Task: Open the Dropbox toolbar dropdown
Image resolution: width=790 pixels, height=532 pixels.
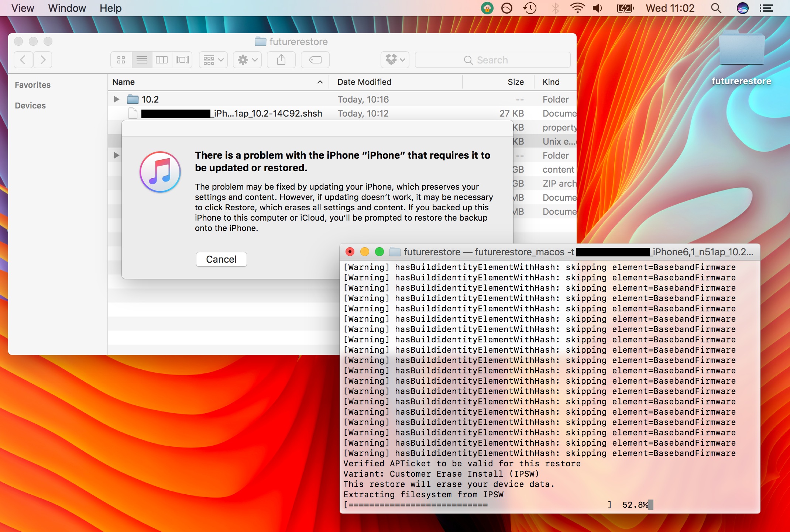Action: click(x=395, y=60)
